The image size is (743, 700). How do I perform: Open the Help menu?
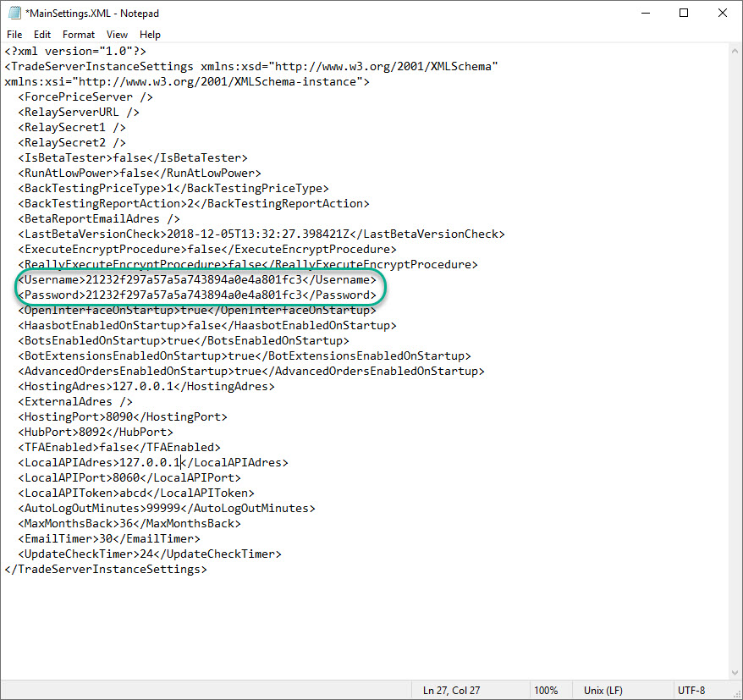150,35
